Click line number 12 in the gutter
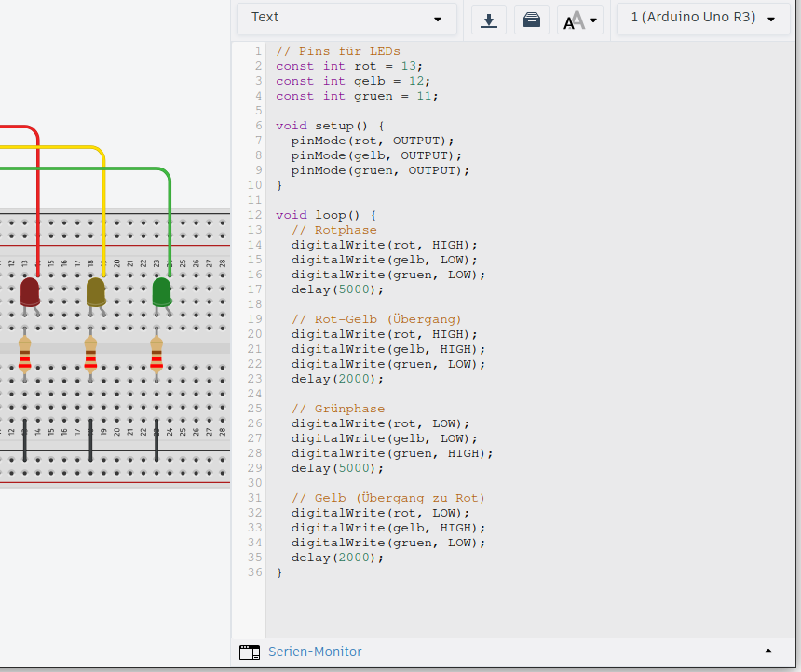Screen dimensions: 801x672 pos(255,215)
